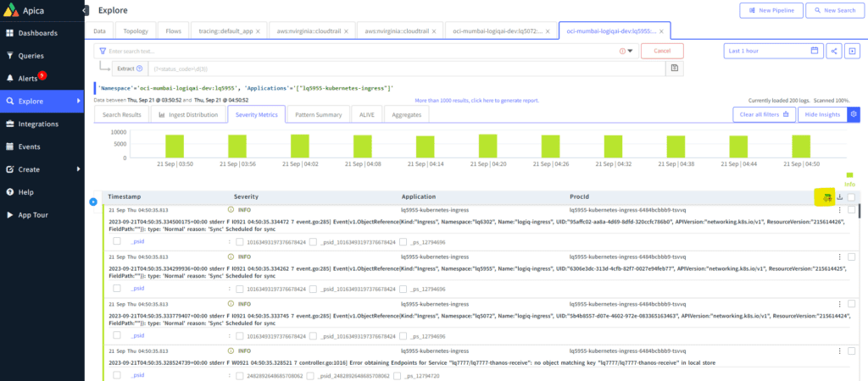Viewport: 868px width, 381px height.
Task: Click Clear all filters
Action: (x=764, y=114)
